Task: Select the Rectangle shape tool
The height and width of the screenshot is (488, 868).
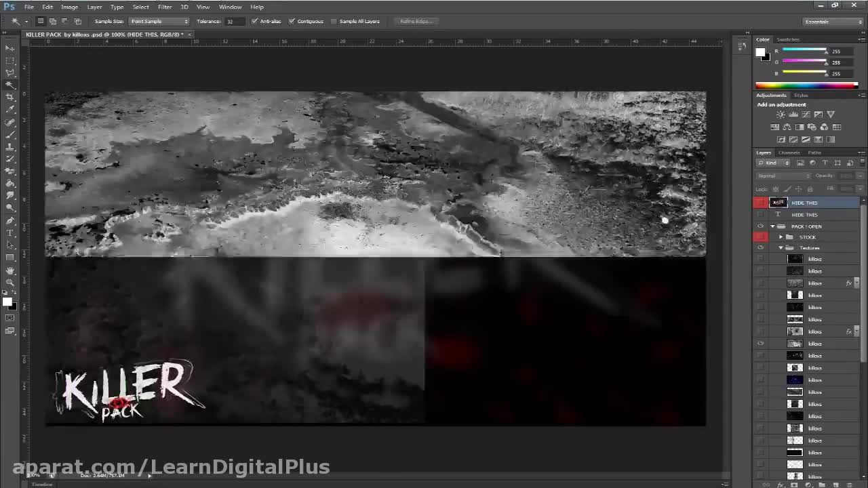Action: tap(10, 257)
